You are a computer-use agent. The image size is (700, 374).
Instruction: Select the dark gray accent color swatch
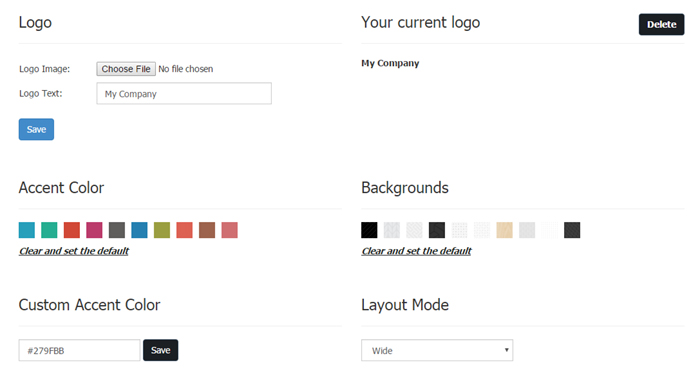[x=117, y=230]
